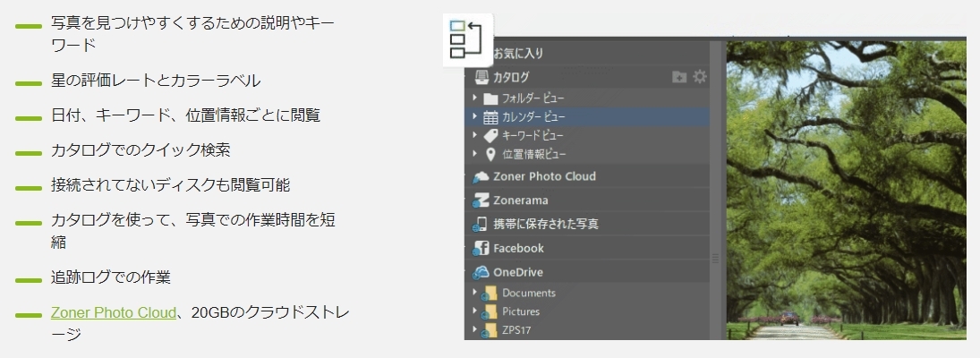Viewport: 980px width, 358px height.
Task: Click the bullet text starting 写真を見つけやすくする
Action: 192,34
